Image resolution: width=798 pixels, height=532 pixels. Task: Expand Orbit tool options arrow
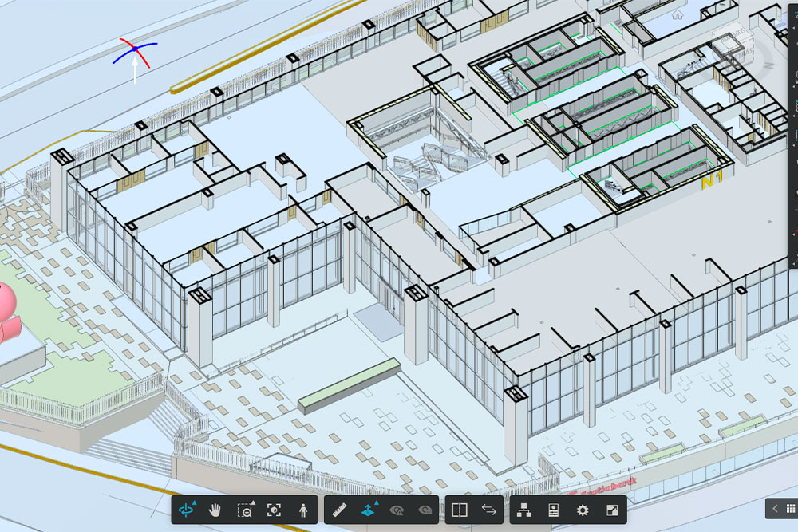(194, 504)
